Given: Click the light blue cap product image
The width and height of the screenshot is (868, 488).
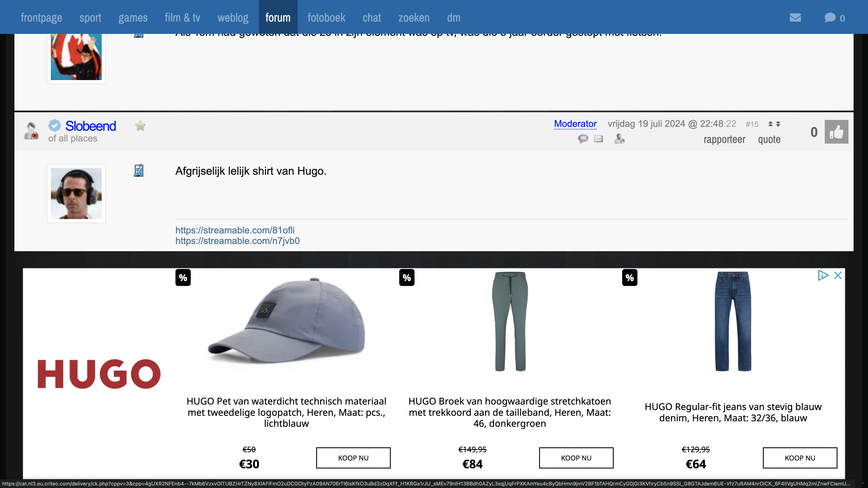Looking at the screenshot, I should click(x=287, y=321).
